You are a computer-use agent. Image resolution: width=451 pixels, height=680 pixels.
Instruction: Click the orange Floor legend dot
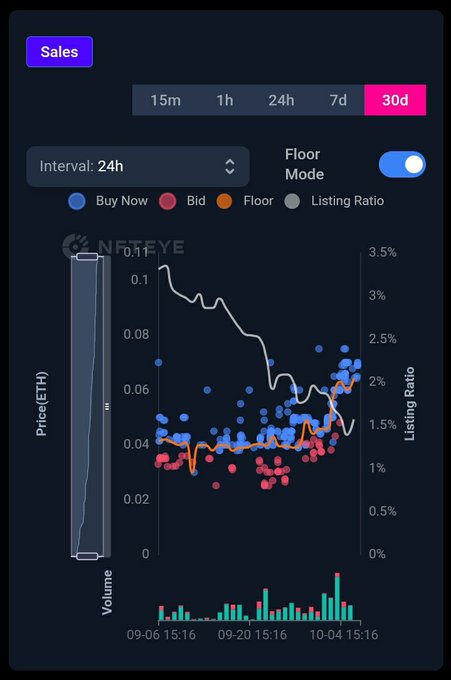coord(224,202)
